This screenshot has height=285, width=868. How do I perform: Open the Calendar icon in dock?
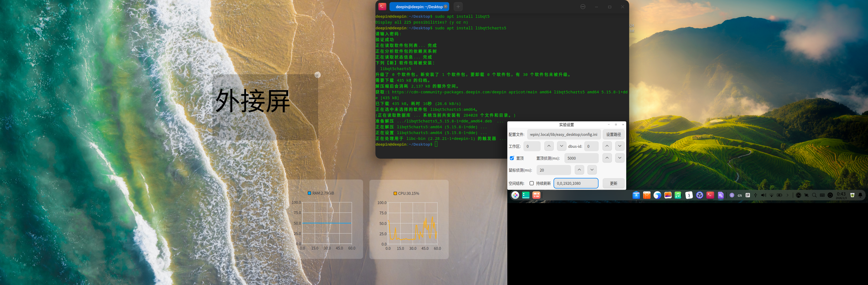(x=689, y=195)
